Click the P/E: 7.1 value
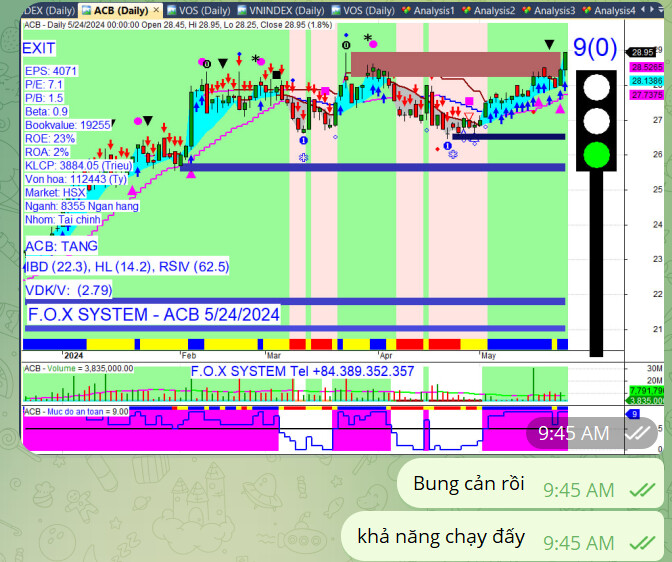The height and width of the screenshot is (562, 672). (x=44, y=84)
